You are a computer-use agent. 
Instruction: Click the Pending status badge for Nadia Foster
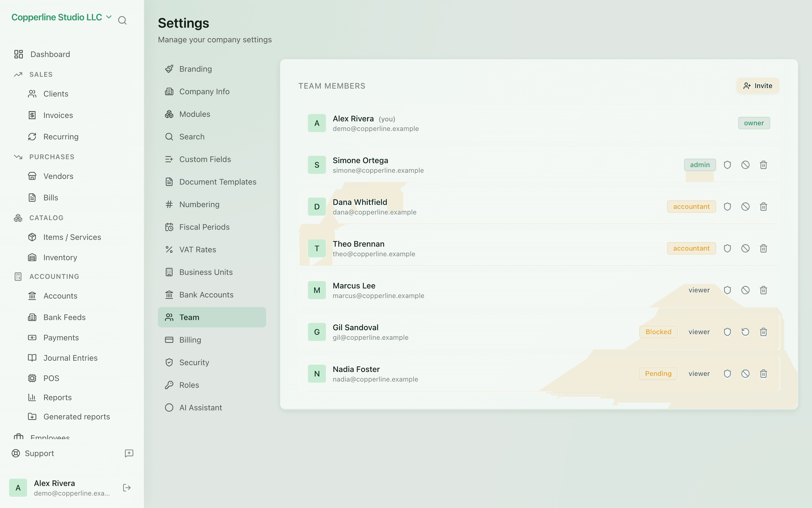[658, 374]
